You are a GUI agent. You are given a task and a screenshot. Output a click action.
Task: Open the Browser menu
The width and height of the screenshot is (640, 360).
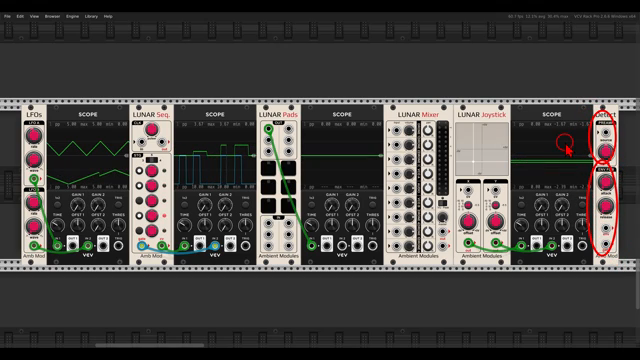(x=52, y=16)
